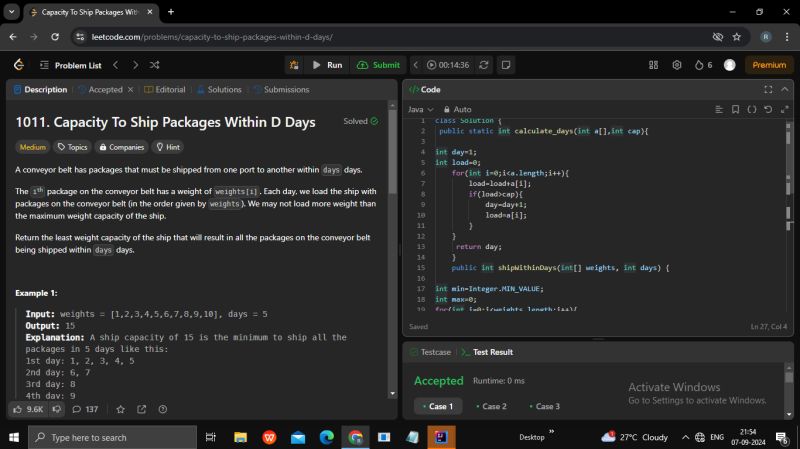This screenshot has height=449, width=800.
Task: Switch to the Test Result tab
Action: pos(487,352)
